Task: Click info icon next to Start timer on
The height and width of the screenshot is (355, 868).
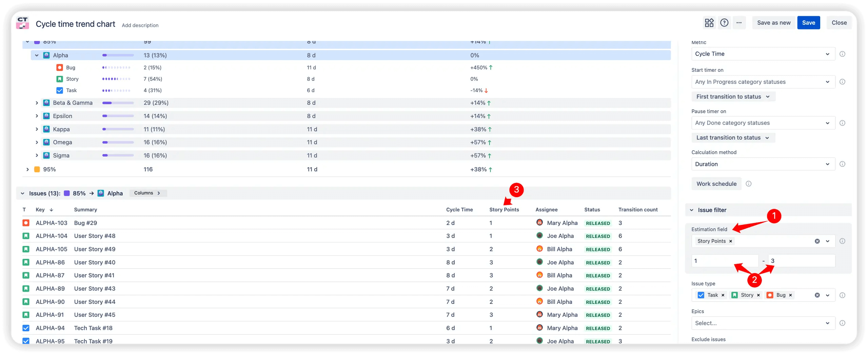Action: point(842,82)
